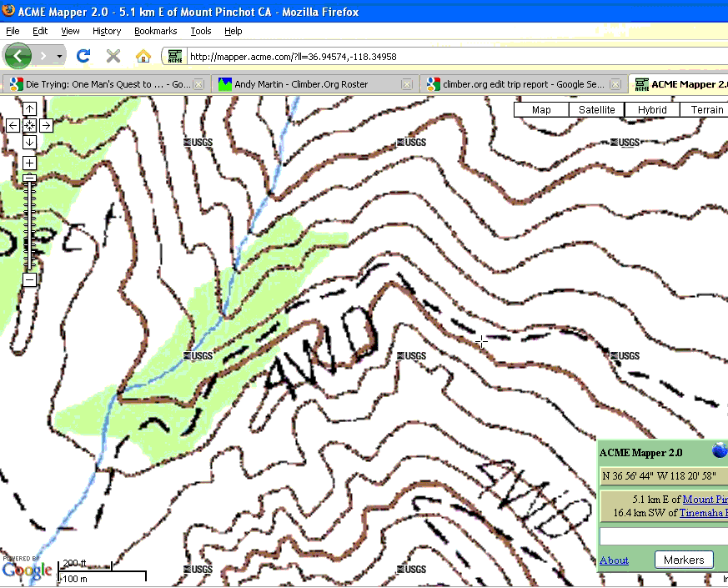728x588 pixels.
Task: Open the History menu
Action: [x=107, y=31]
